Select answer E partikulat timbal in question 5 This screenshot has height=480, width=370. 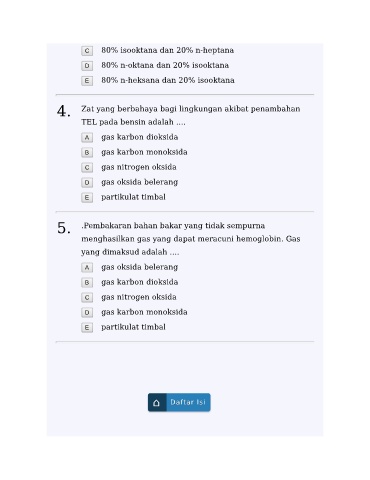tap(87, 327)
